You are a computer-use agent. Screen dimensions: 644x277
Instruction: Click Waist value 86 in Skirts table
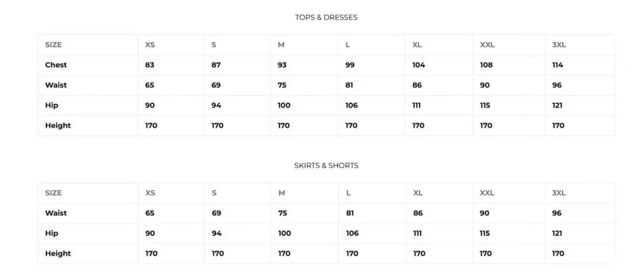(x=418, y=213)
